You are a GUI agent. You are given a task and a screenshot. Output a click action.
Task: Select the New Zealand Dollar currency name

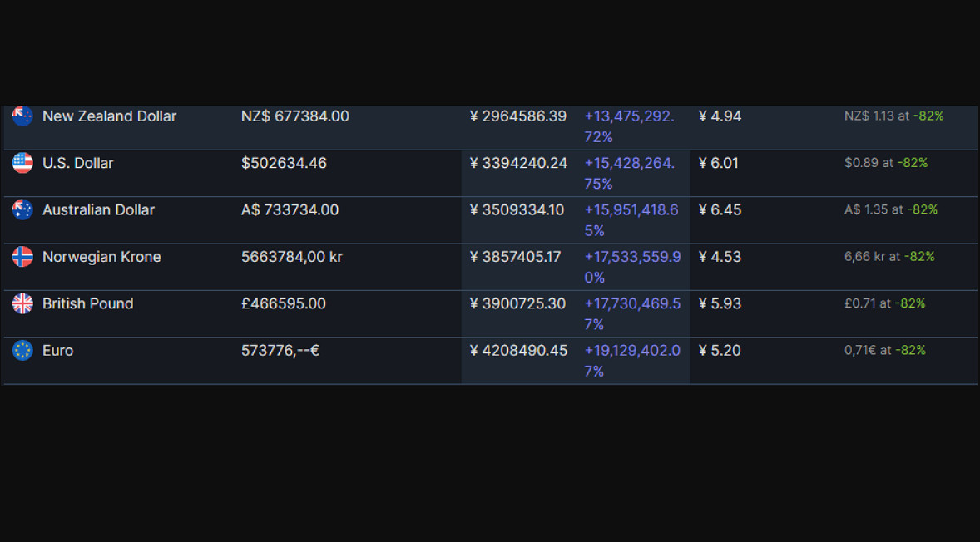click(x=109, y=116)
